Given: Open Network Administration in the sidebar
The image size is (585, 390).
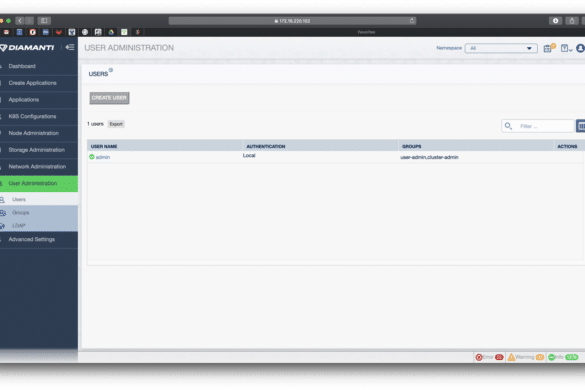Looking at the screenshot, I should tap(39, 167).
